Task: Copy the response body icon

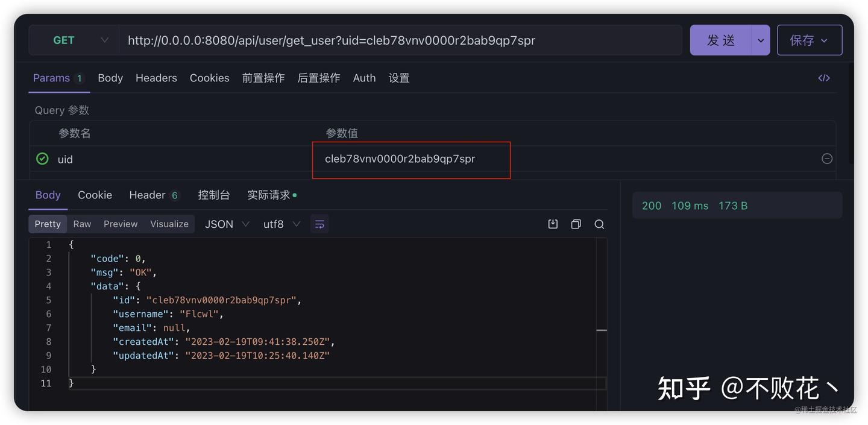Action: (x=576, y=224)
